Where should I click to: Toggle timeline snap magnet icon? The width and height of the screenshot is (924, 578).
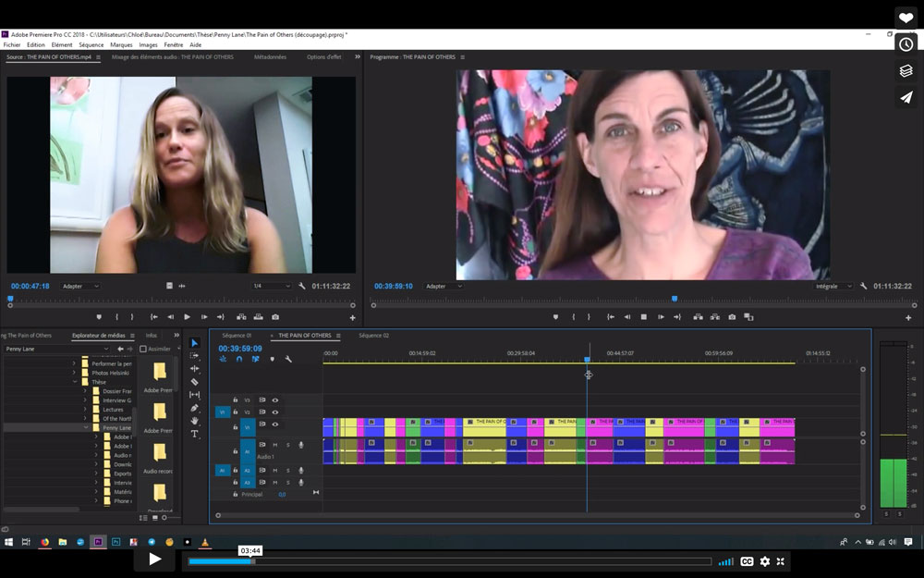pos(239,359)
